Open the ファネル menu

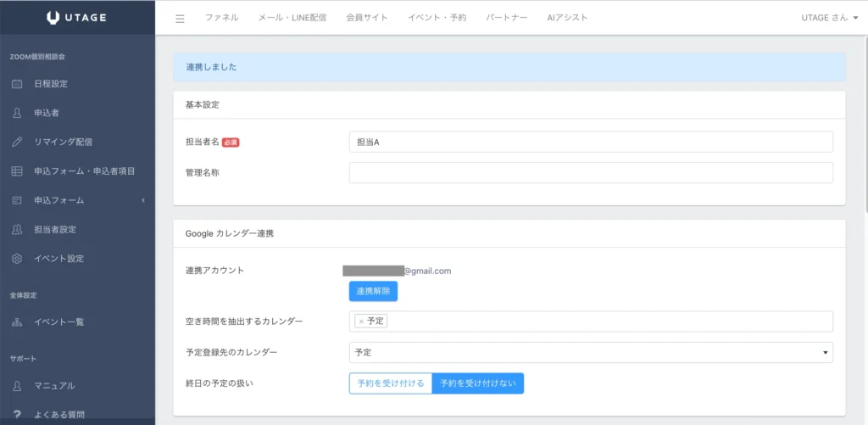[221, 18]
